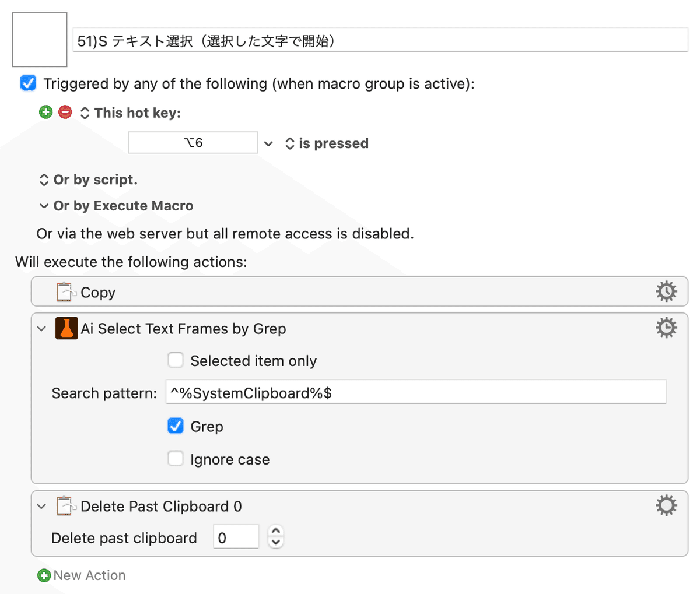The image size is (700, 594).
Task: Enable Selected item only checkbox
Action: (x=176, y=360)
